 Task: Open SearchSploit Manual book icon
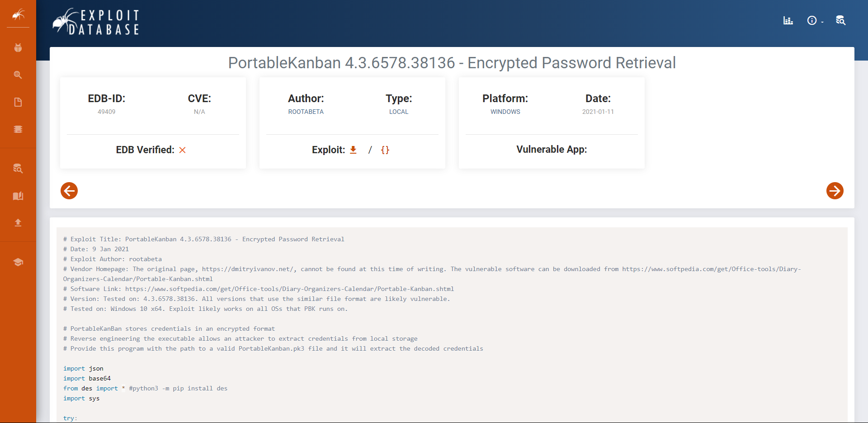18,196
